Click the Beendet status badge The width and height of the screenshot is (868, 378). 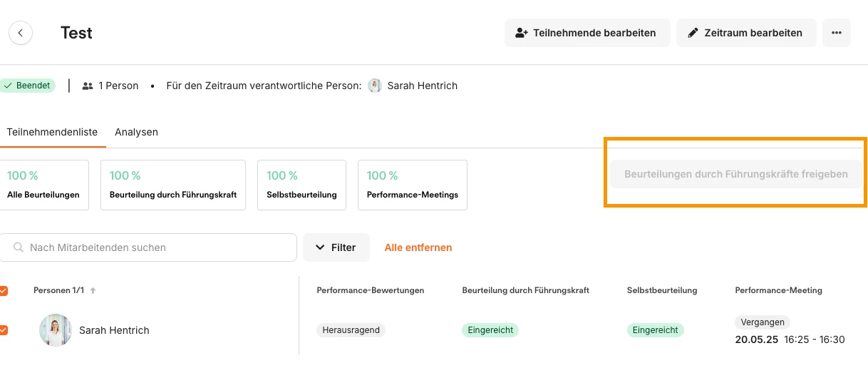click(x=27, y=86)
